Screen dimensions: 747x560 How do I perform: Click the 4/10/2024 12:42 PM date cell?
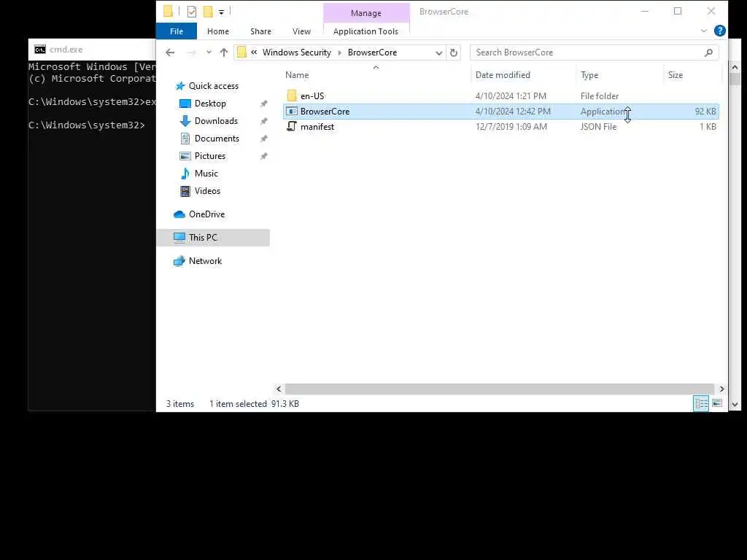[513, 112]
